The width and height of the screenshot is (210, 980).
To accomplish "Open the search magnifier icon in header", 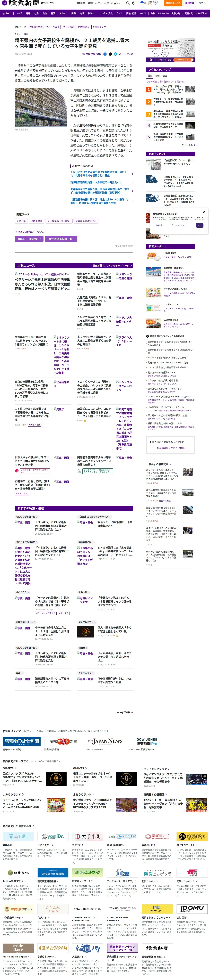I will [128, 3].
